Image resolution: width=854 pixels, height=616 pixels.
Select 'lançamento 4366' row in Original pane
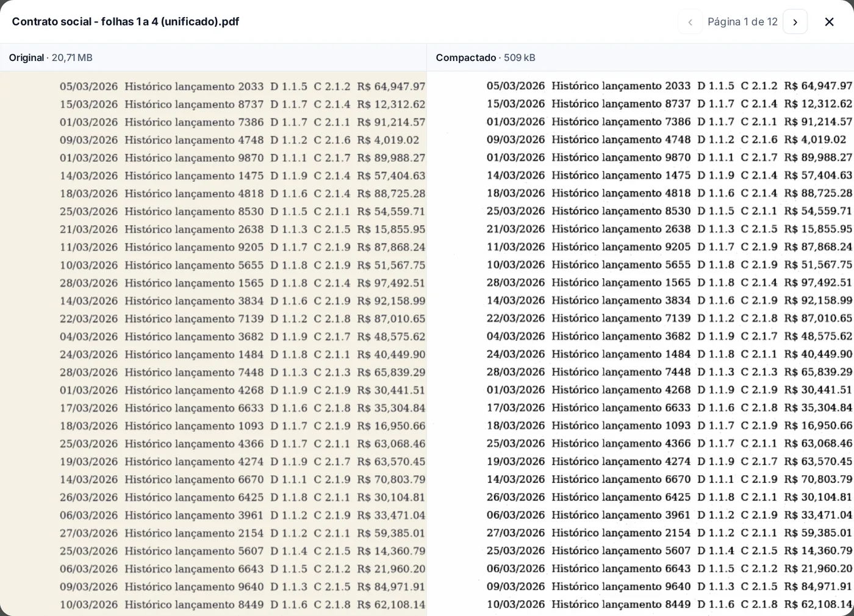[243, 444]
